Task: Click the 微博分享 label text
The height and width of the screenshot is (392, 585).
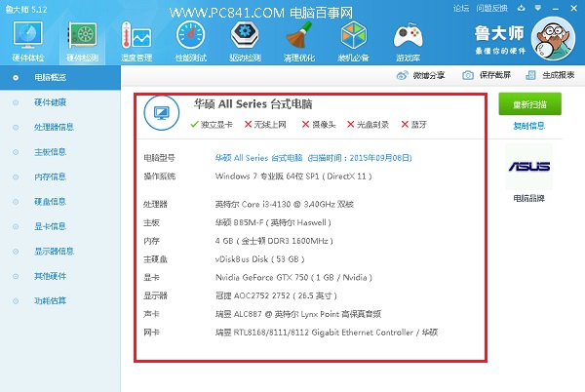Action: [x=429, y=75]
